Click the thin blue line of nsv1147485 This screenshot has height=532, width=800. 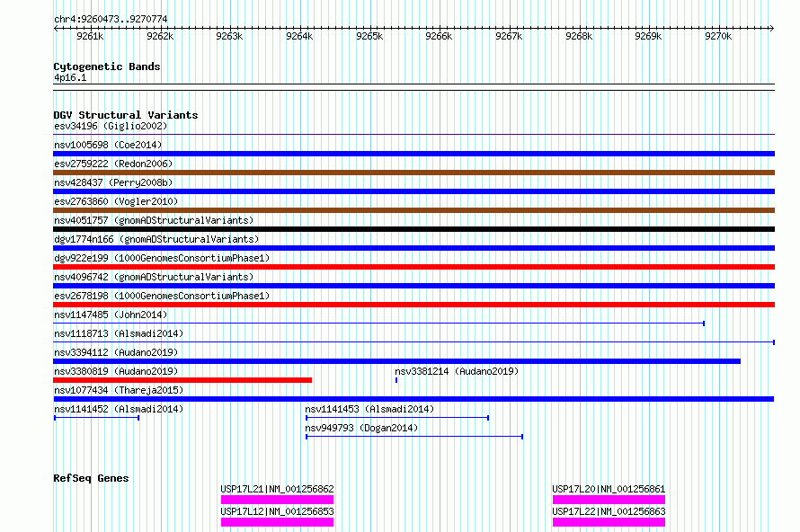point(379,324)
